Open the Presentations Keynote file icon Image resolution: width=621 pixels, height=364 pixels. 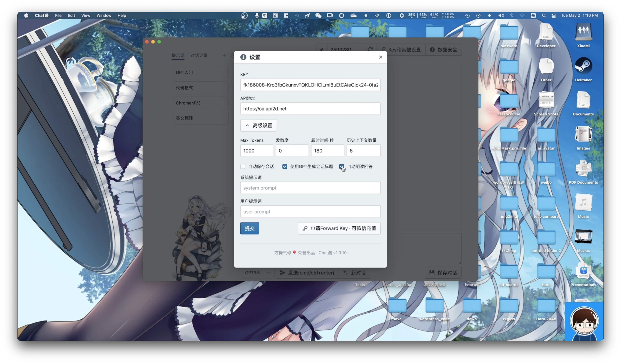coord(583,271)
